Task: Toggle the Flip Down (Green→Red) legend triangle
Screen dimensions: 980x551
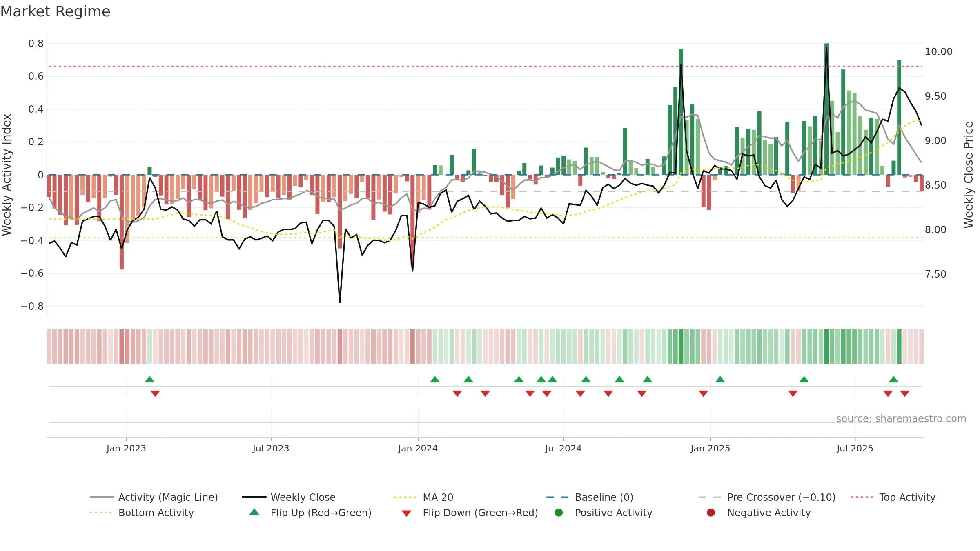Action: coord(406,513)
